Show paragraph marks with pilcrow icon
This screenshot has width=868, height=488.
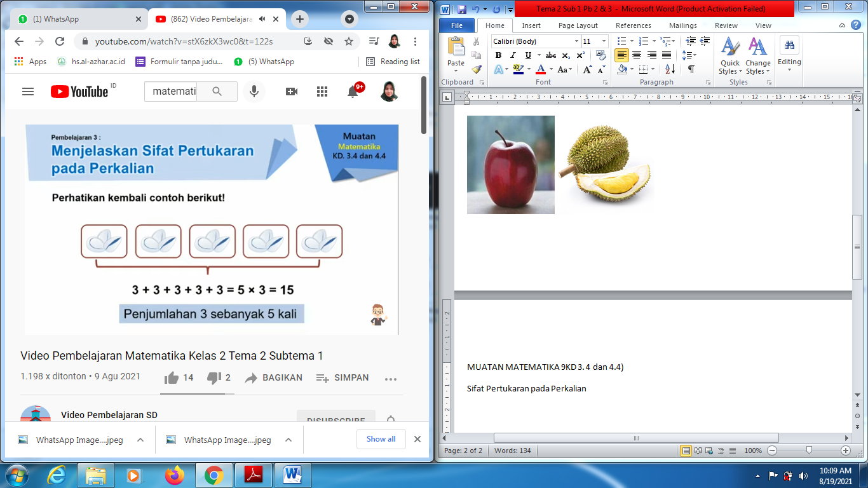coord(691,69)
